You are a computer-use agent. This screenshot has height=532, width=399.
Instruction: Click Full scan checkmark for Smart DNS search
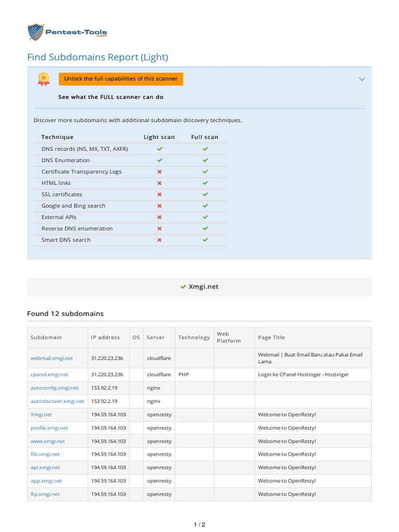click(205, 240)
